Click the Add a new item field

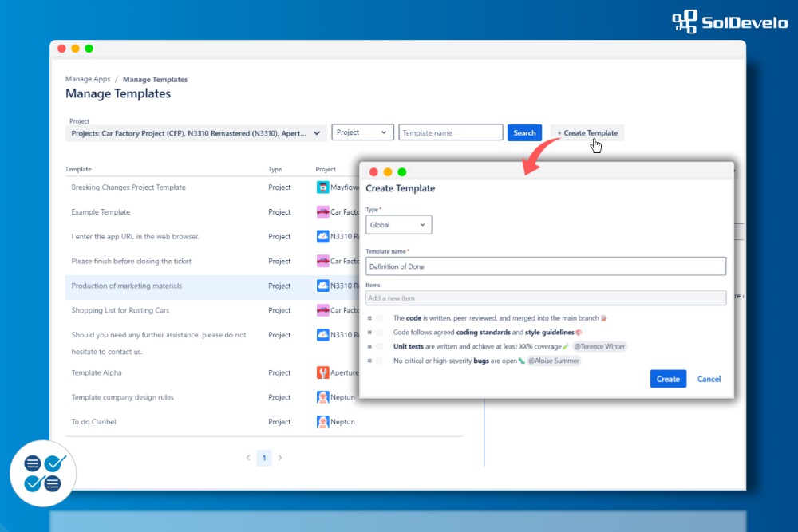point(545,297)
